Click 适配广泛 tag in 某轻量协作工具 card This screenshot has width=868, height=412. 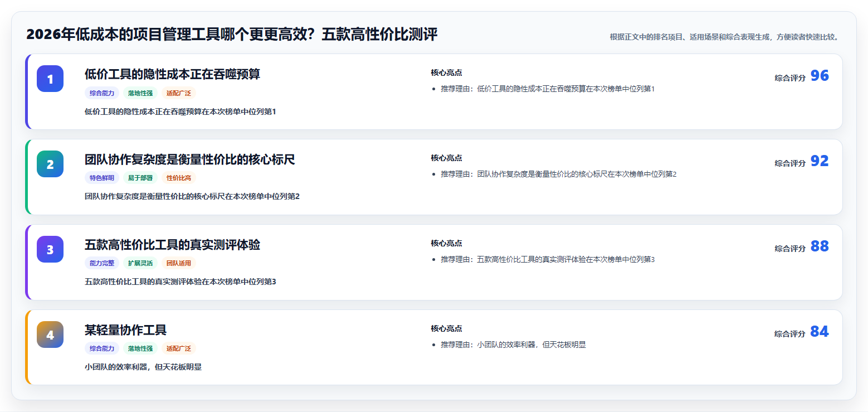179,348
